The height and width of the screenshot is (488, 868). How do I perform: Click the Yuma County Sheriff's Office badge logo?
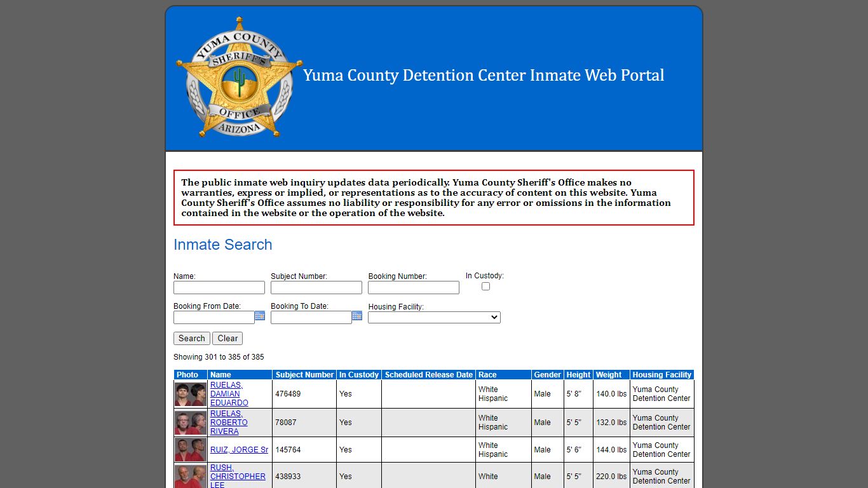click(239, 77)
